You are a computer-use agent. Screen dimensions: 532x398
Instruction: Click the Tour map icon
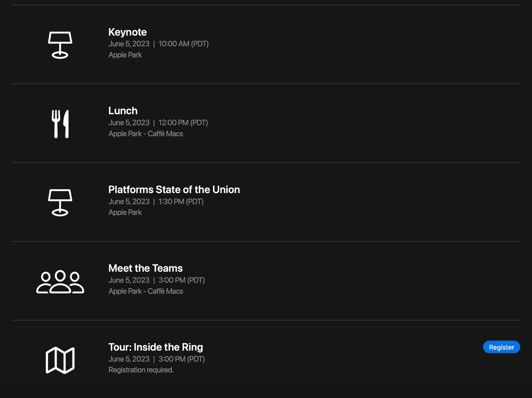60,360
